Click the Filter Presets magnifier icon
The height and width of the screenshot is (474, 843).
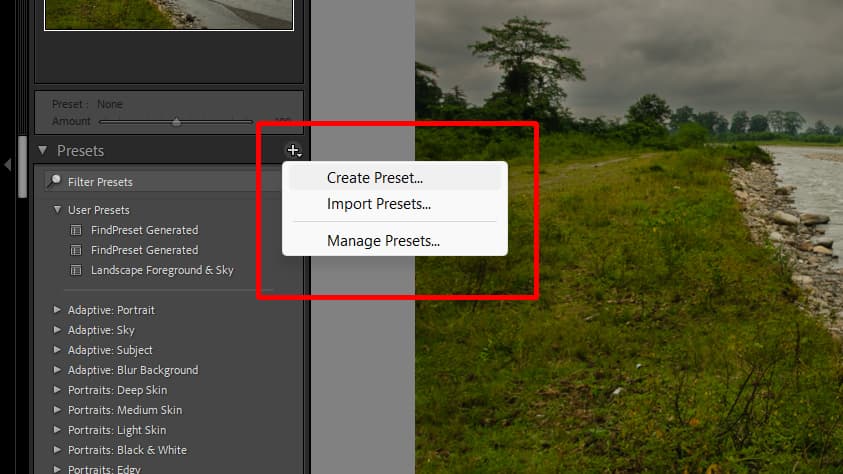tap(54, 181)
